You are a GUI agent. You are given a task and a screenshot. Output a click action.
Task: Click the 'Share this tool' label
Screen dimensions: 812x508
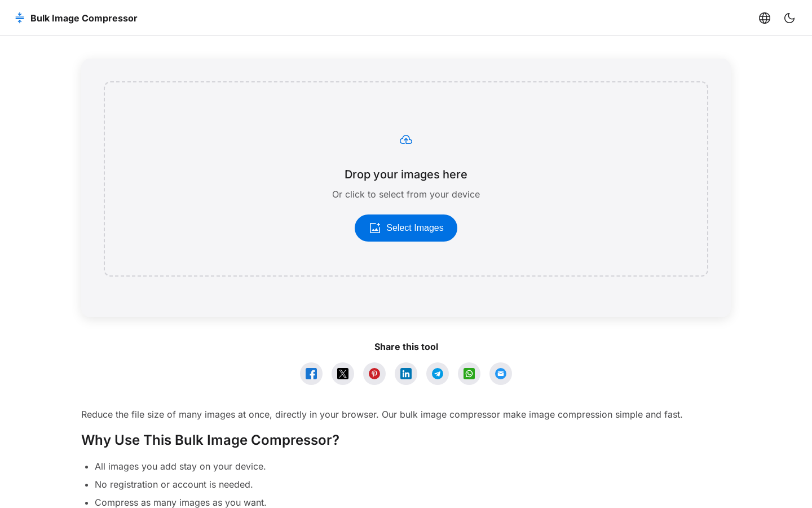pyautogui.click(x=406, y=347)
